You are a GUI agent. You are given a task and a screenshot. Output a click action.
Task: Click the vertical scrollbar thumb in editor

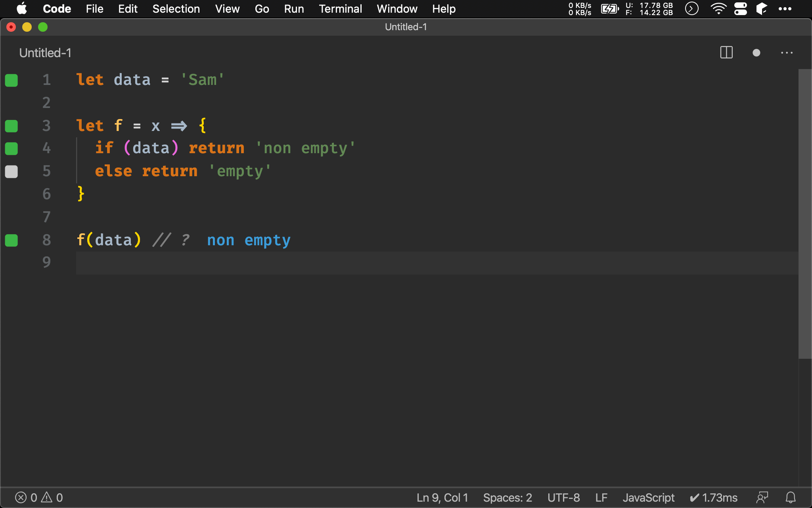coord(805,214)
